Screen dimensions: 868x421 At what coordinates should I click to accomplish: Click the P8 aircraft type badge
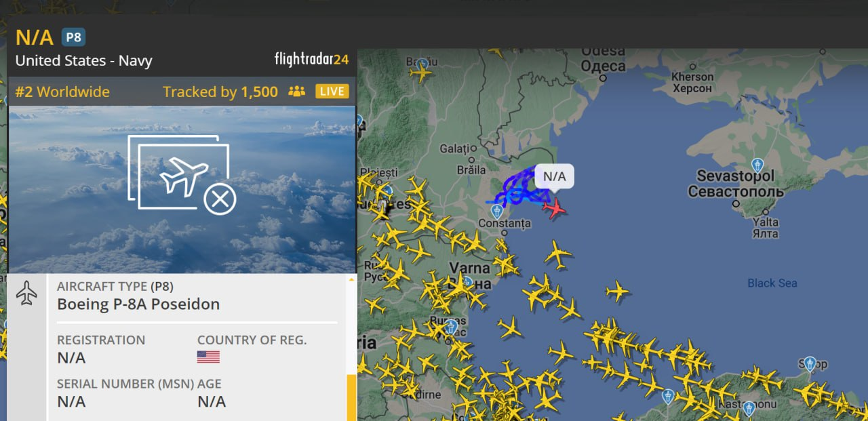(x=73, y=37)
